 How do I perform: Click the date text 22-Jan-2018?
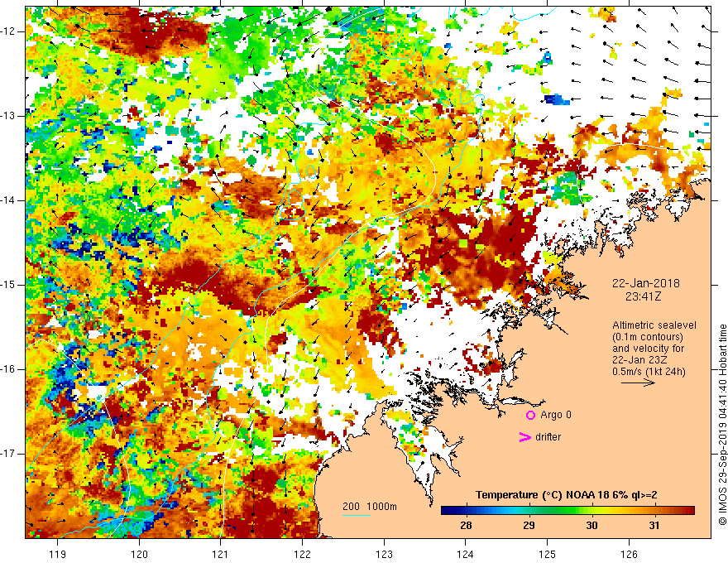click(x=646, y=283)
